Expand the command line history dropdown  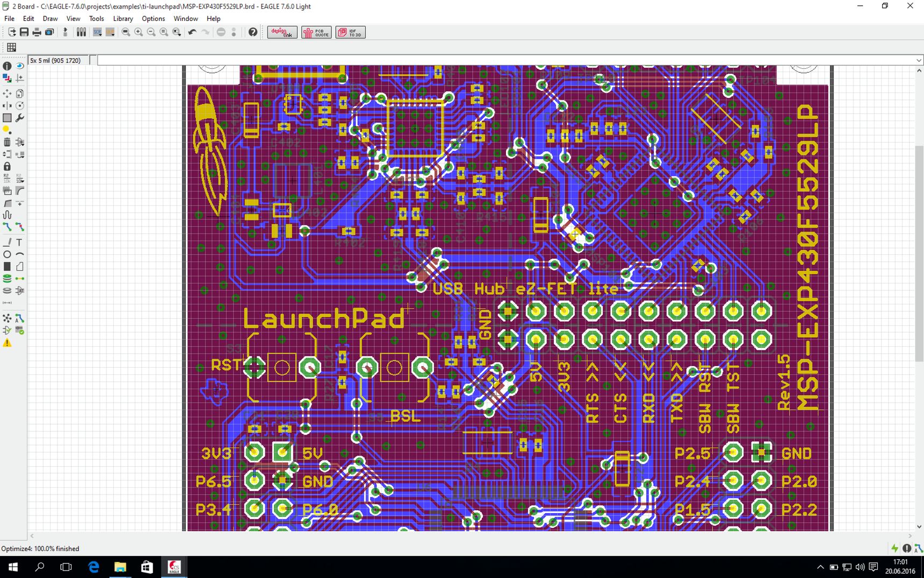919,60
